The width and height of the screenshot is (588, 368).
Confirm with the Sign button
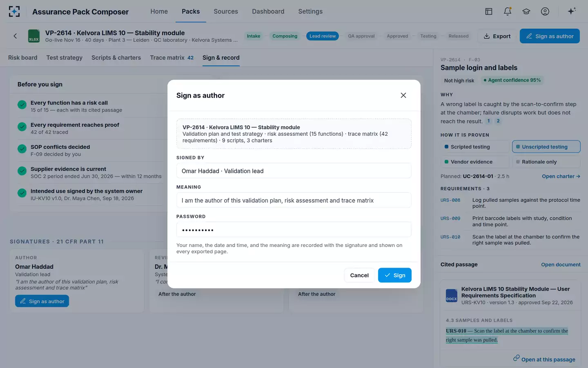394,275
